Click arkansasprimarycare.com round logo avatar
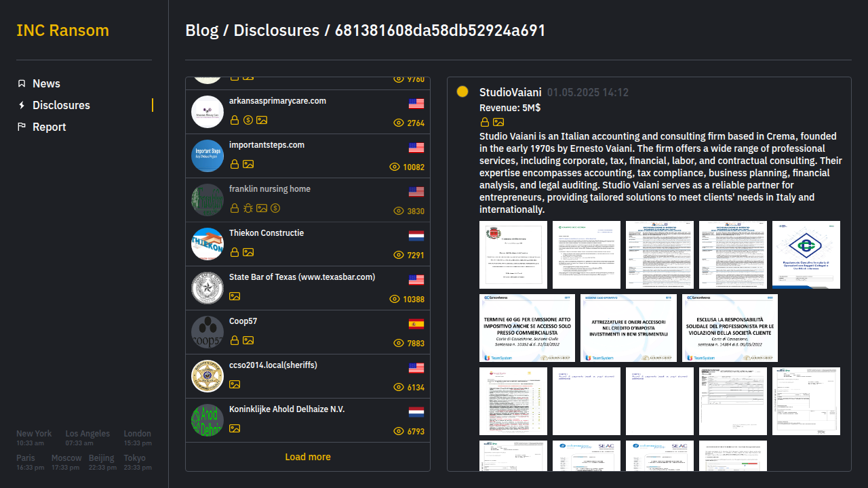The height and width of the screenshot is (488, 868). tap(208, 112)
